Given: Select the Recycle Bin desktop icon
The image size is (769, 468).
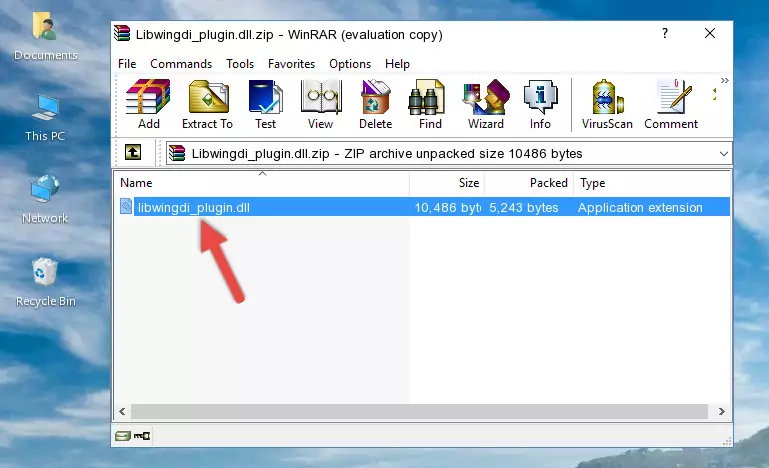Looking at the screenshot, I should pos(45,283).
